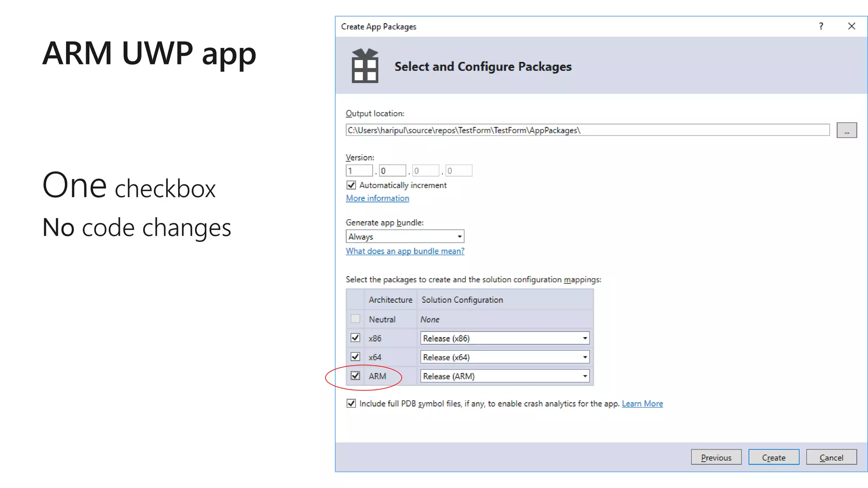The height and width of the screenshot is (488, 868).
Task: Open the More information link
Action: tap(377, 198)
